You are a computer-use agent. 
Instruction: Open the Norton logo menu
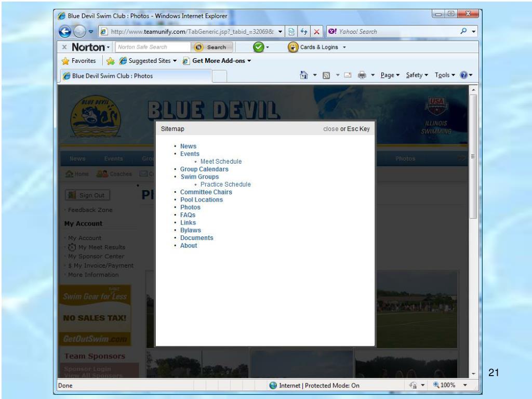pyautogui.click(x=90, y=47)
